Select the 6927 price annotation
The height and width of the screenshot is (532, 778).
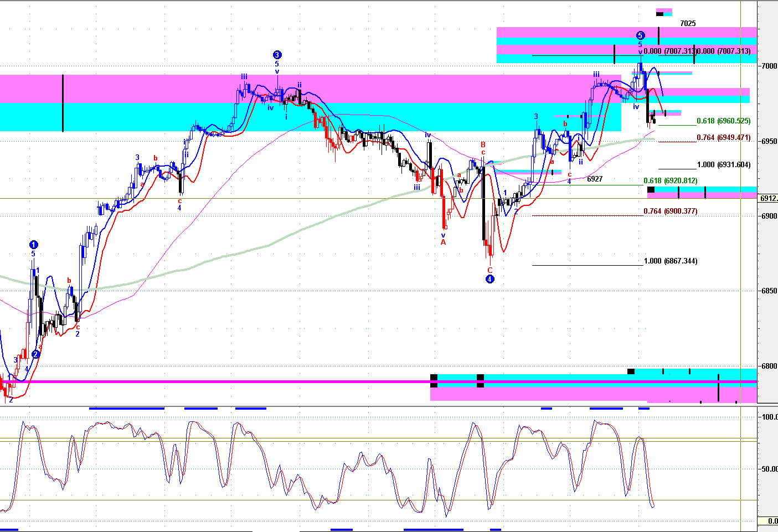coord(595,179)
